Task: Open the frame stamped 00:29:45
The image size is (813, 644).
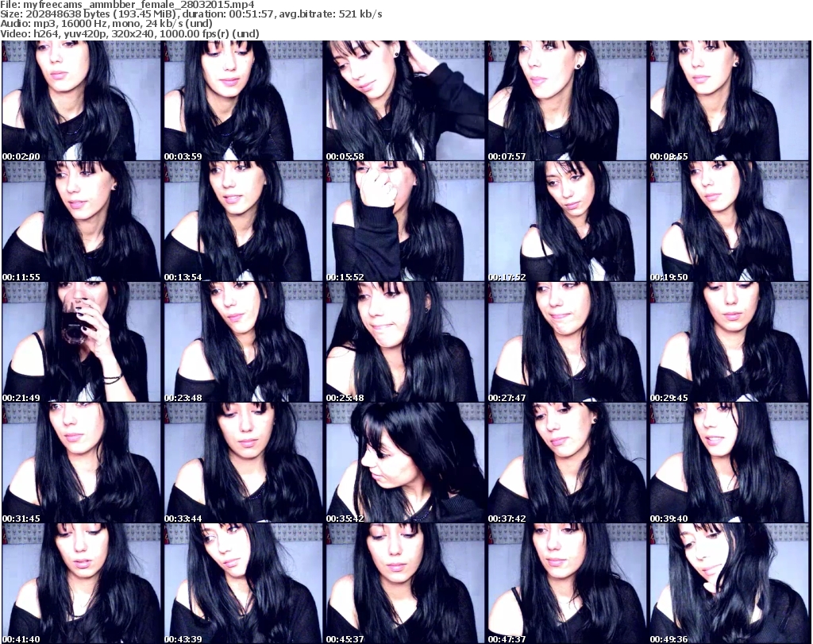Action: pyautogui.click(x=729, y=342)
